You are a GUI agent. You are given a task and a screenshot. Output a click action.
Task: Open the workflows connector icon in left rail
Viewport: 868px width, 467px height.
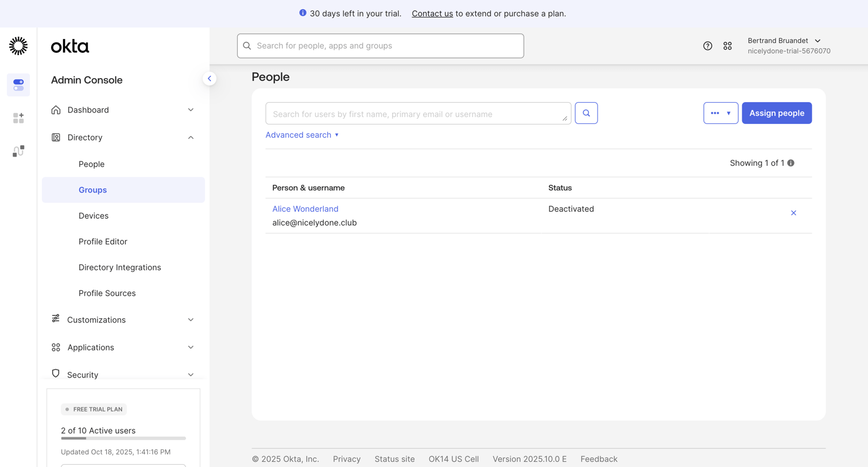(18, 151)
